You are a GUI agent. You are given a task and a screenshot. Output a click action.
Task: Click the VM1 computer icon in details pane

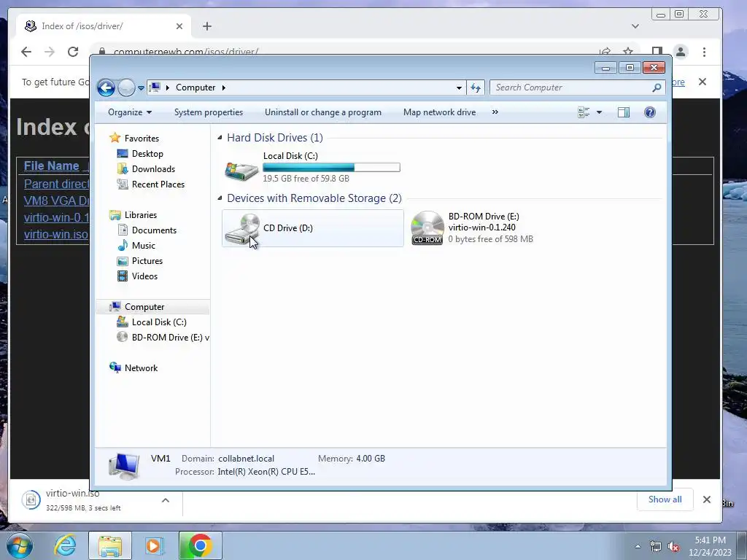(x=124, y=465)
